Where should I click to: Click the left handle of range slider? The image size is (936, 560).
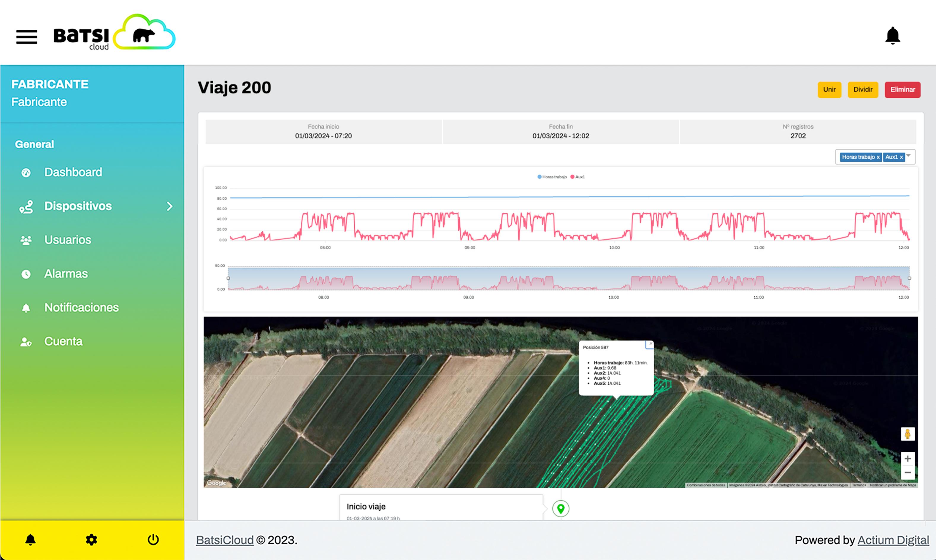pos(228,278)
